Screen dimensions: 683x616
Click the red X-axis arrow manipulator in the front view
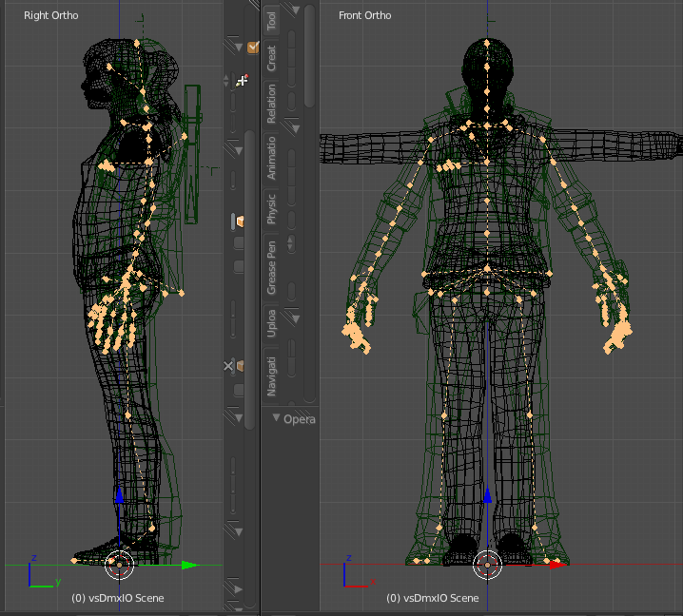pyautogui.click(x=554, y=564)
